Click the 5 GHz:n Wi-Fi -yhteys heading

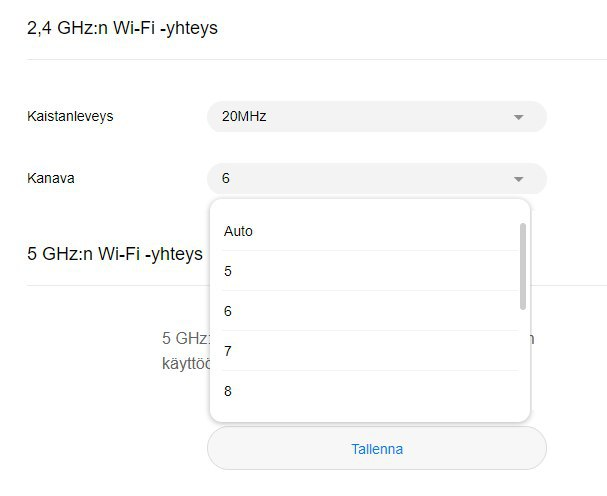(x=115, y=254)
